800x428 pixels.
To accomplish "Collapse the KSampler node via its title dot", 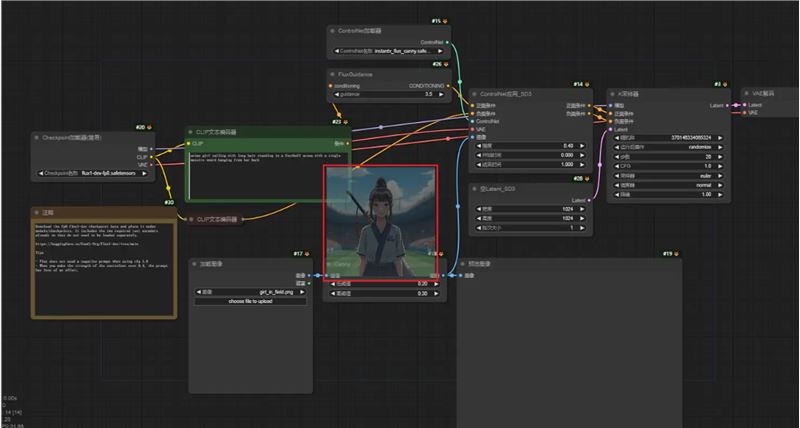I will (612, 94).
